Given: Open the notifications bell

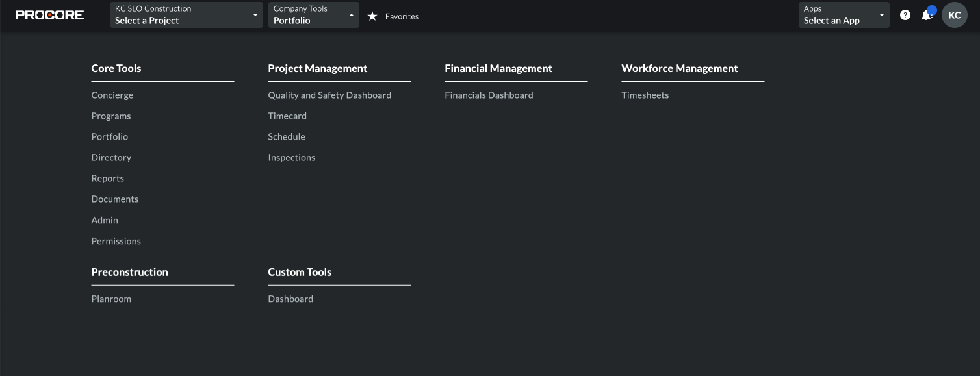Looking at the screenshot, I should 927,16.
